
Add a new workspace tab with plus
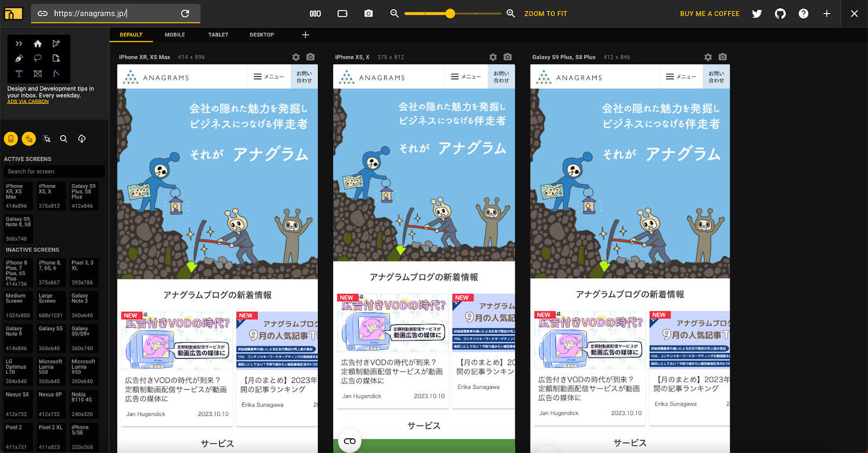click(x=305, y=35)
